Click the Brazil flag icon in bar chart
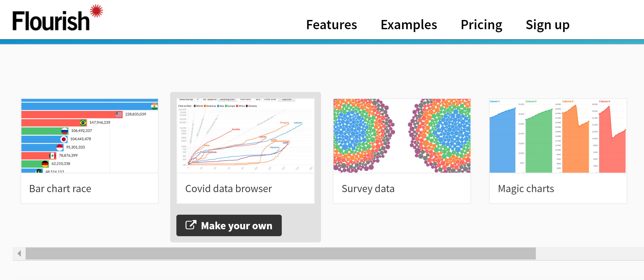644x280 pixels. tap(83, 123)
